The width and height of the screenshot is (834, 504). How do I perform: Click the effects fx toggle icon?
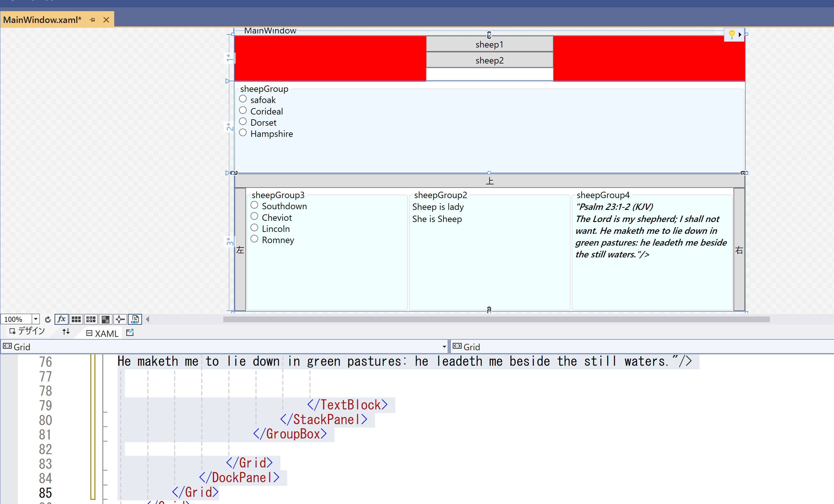click(x=61, y=319)
